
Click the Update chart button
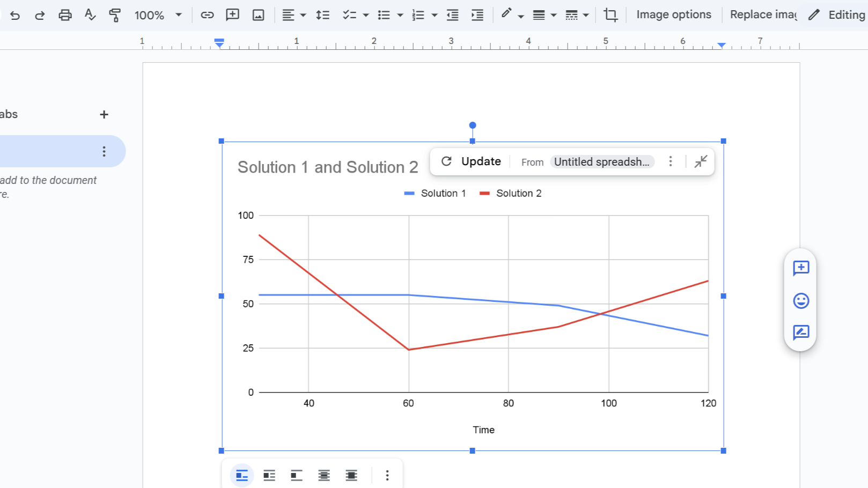click(x=470, y=161)
